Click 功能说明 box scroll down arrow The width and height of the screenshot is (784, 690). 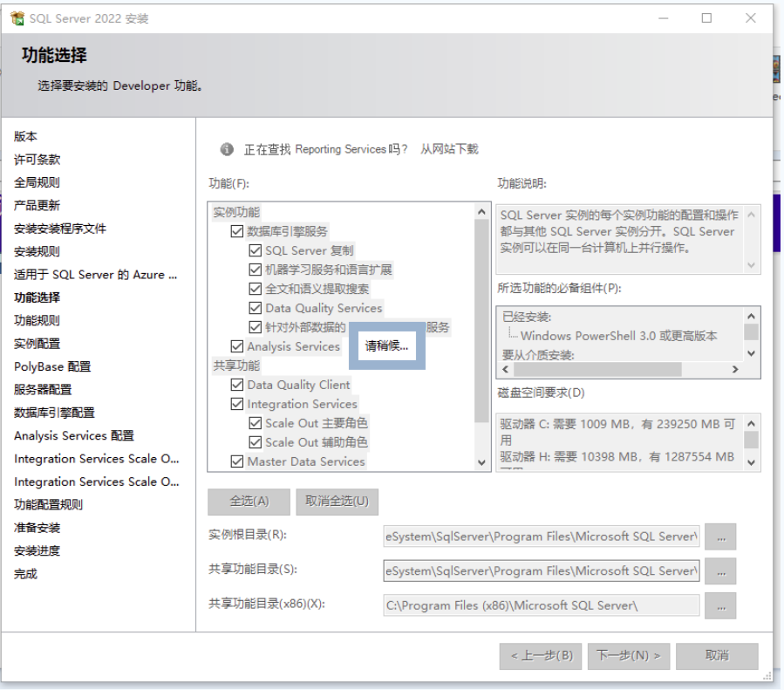751,265
